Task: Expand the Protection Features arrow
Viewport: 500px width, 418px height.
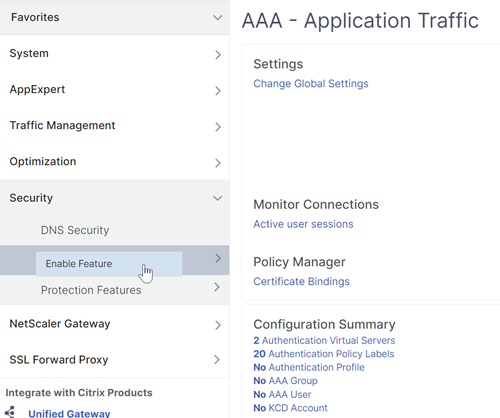Action: click(x=217, y=287)
